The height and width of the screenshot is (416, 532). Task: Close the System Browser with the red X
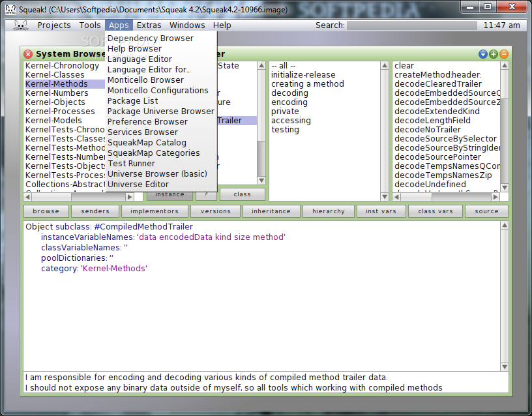coord(28,54)
